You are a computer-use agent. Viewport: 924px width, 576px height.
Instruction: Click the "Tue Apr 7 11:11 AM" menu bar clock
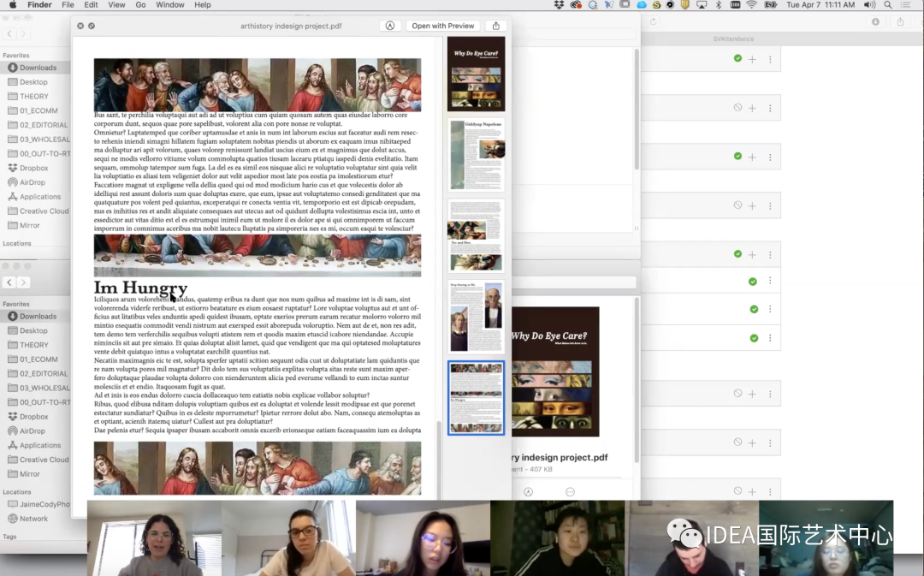pos(820,5)
